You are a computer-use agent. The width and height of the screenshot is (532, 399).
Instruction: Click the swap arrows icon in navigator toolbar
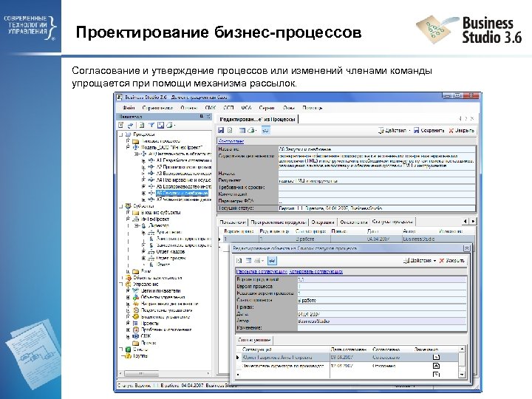point(130,125)
